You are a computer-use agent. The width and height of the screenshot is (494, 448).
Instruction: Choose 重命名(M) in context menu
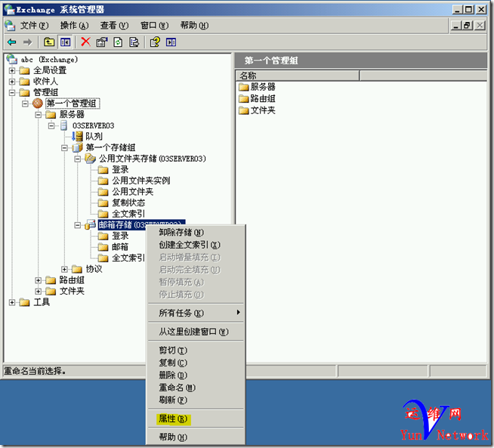click(196, 388)
